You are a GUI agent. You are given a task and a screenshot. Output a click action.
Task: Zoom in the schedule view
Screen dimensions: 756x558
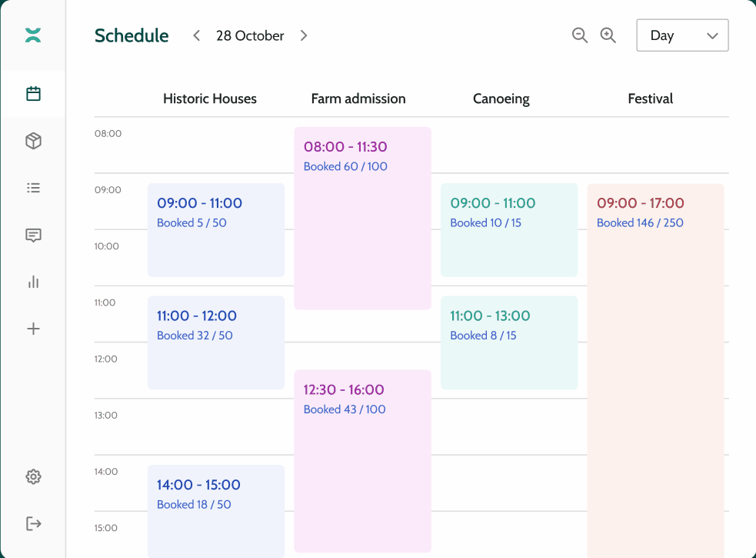608,35
